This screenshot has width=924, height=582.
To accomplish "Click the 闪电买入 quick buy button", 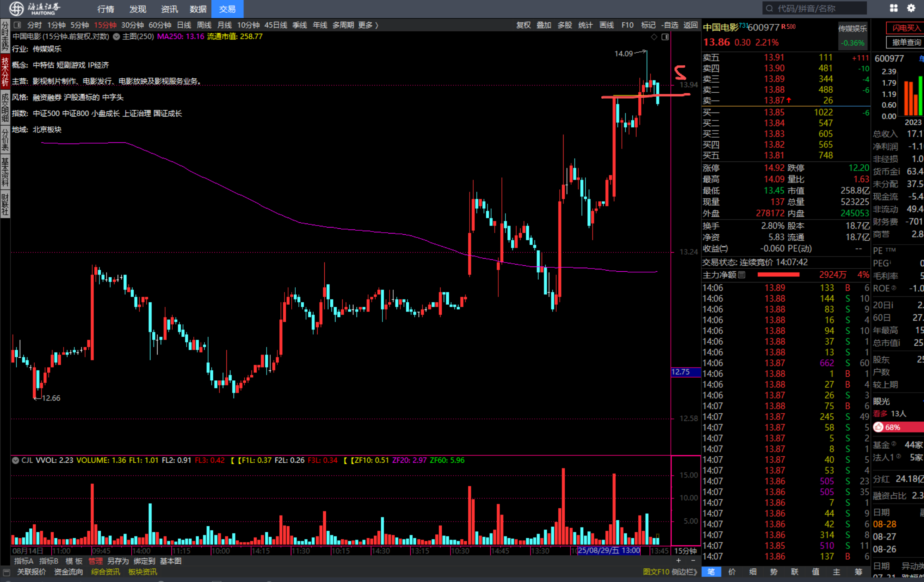I will [x=906, y=28].
